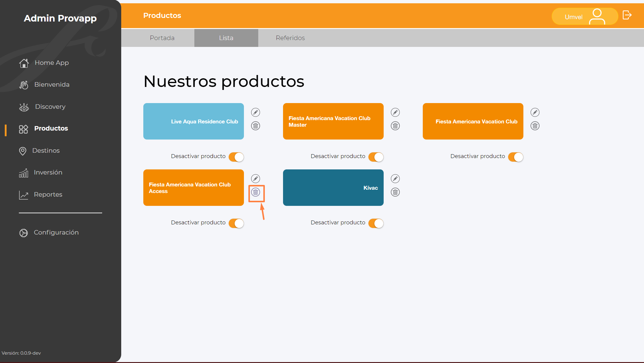This screenshot has height=363, width=644.
Task: Open Configuración settings link
Action: (x=56, y=232)
